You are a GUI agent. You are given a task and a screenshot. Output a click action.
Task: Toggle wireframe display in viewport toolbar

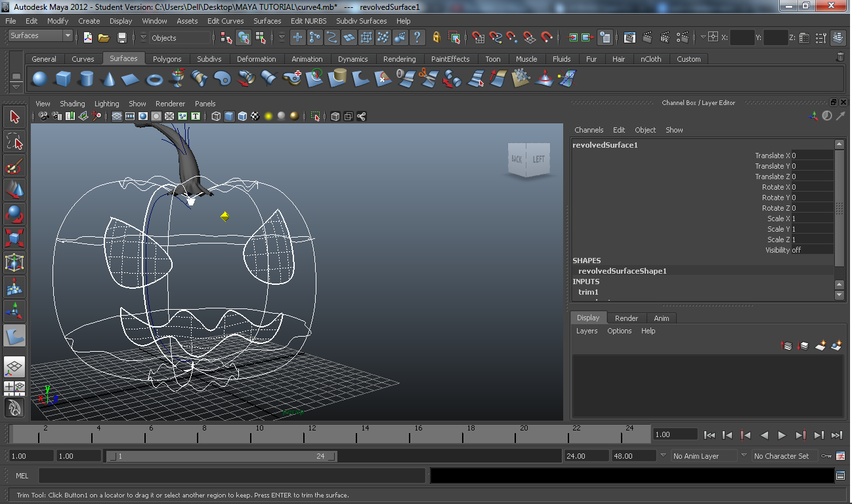pos(216,116)
